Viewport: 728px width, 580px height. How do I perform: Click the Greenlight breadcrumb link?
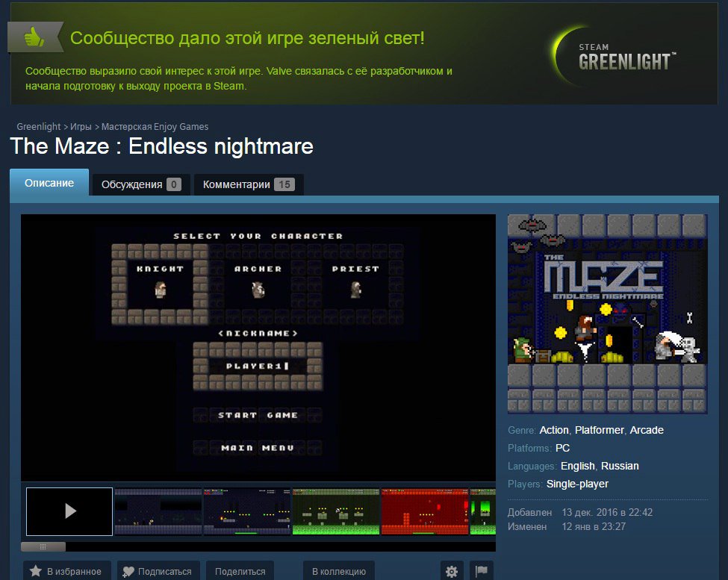pyautogui.click(x=39, y=127)
